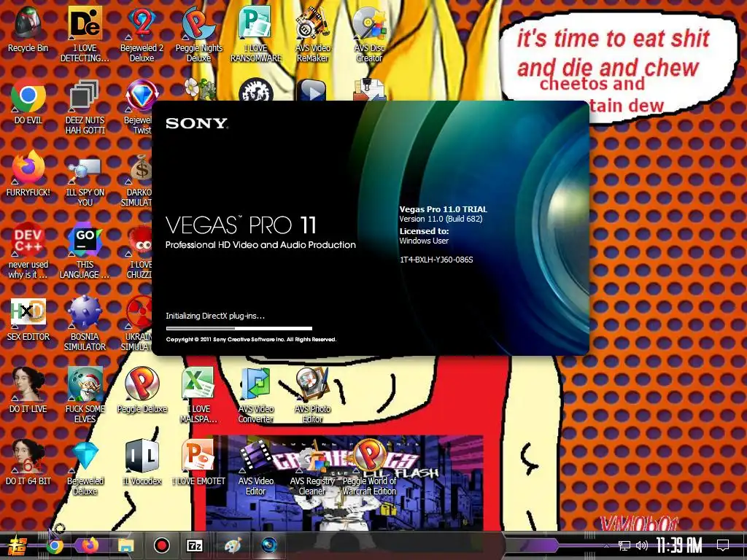Viewport: 747px width, 560px height.
Task: Click the 'Windows User' licensee text
Action: (424, 241)
